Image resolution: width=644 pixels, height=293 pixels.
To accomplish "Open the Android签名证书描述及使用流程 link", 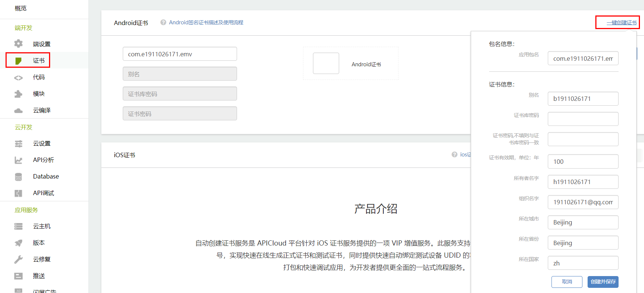I will [206, 22].
